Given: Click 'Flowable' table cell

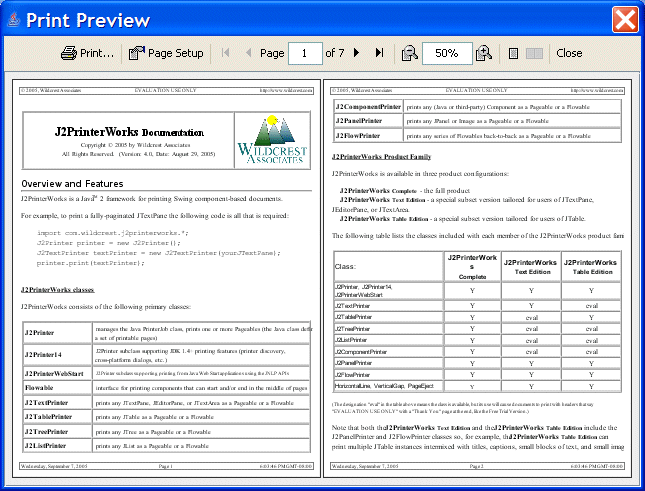Looking at the screenshot, I should point(57,388).
